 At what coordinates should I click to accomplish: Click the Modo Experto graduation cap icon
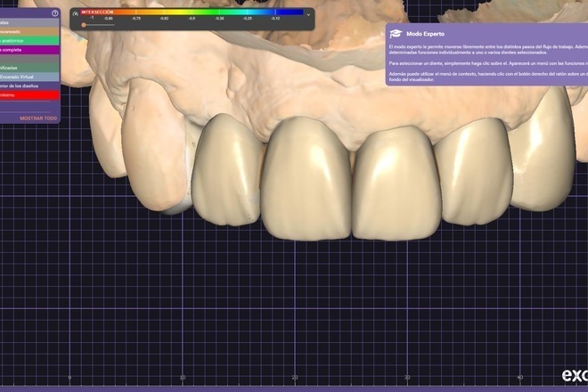click(396, 33)
